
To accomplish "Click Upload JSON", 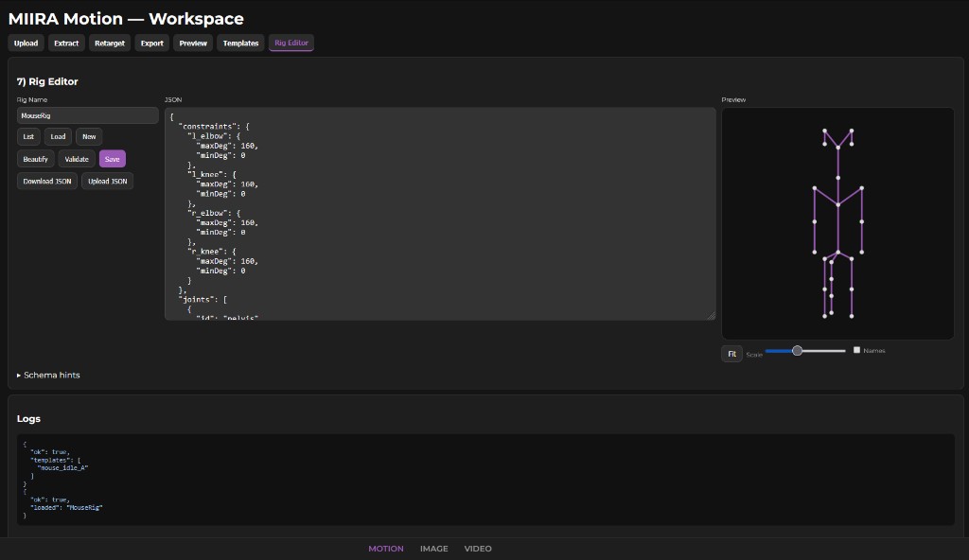I will [108, 181].
